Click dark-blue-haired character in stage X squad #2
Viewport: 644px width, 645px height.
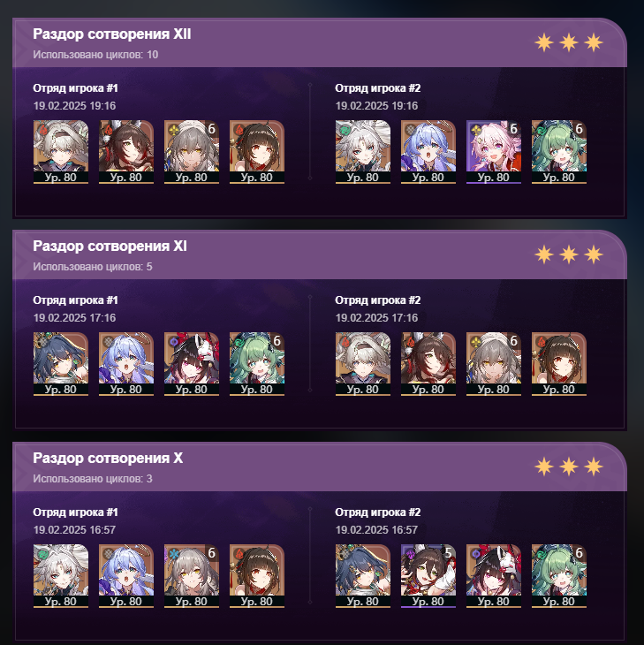(x=363, y=576)
